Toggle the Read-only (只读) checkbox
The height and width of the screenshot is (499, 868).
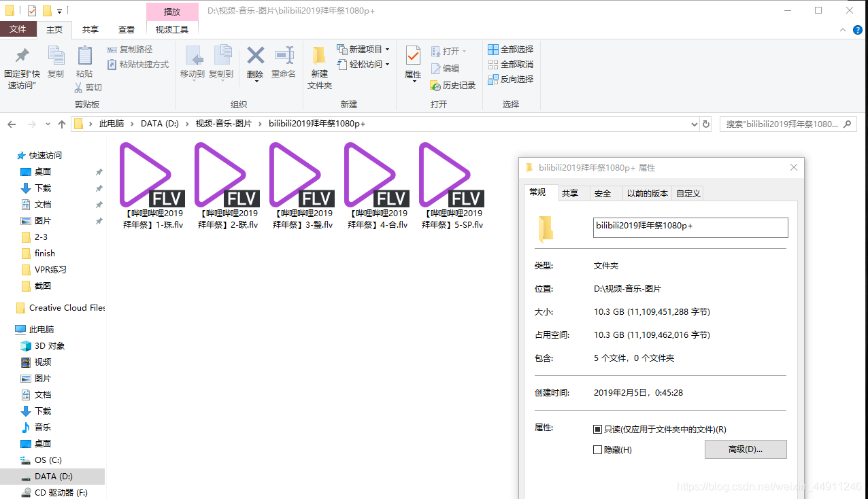click(x=598, y=430)
